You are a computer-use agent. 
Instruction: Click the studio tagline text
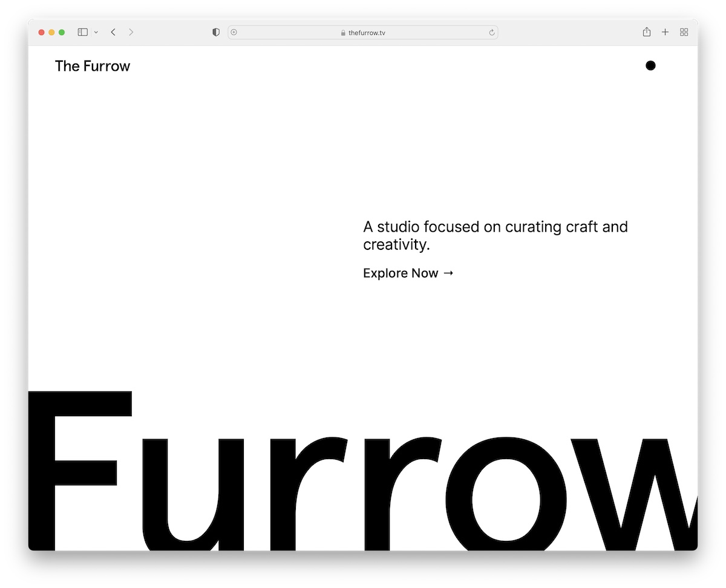point(495,235)
